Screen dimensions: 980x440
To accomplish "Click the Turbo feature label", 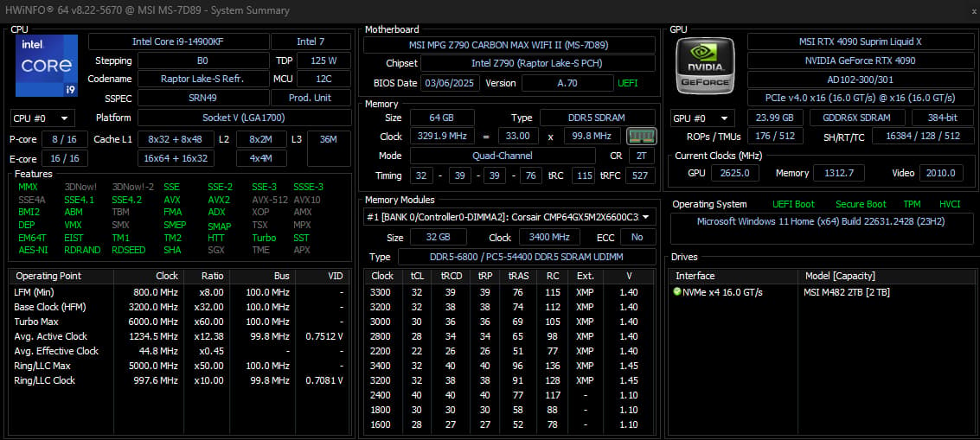I will [x=264, y=238].
